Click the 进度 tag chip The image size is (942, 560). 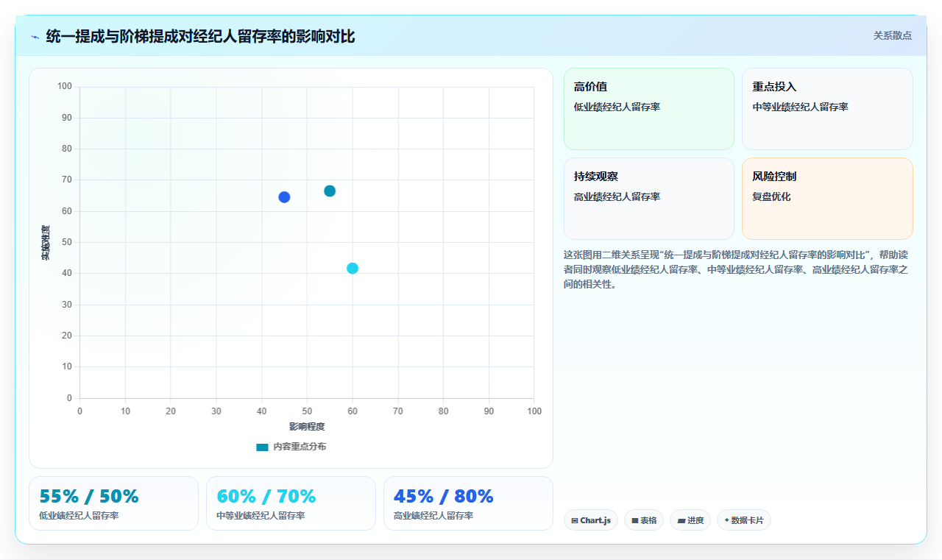point(690,520)
